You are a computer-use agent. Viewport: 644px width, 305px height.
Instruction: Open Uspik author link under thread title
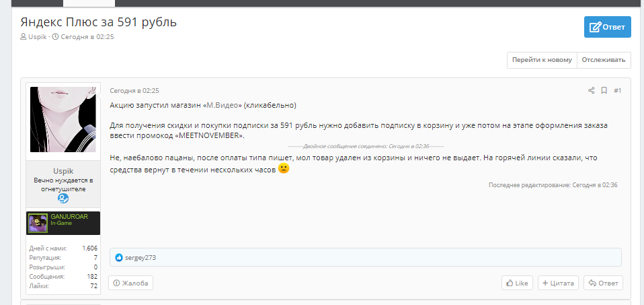click(38, 36)
